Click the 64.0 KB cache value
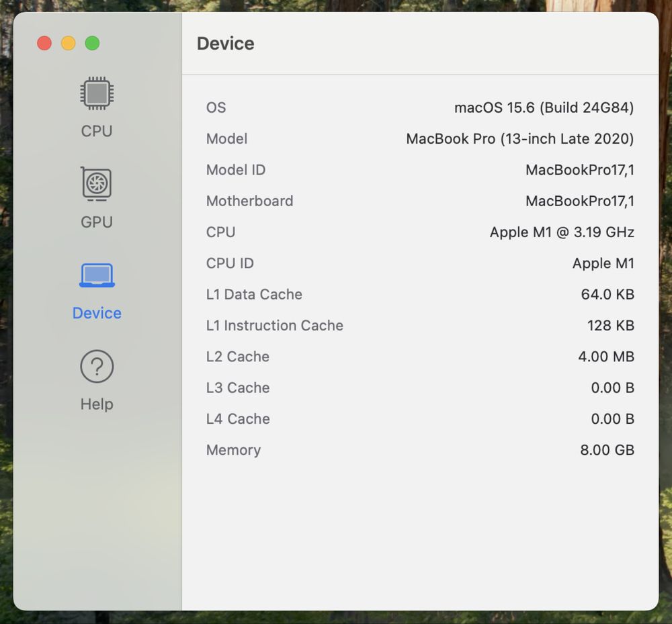 pyautogui.click(x=607, y=294)
